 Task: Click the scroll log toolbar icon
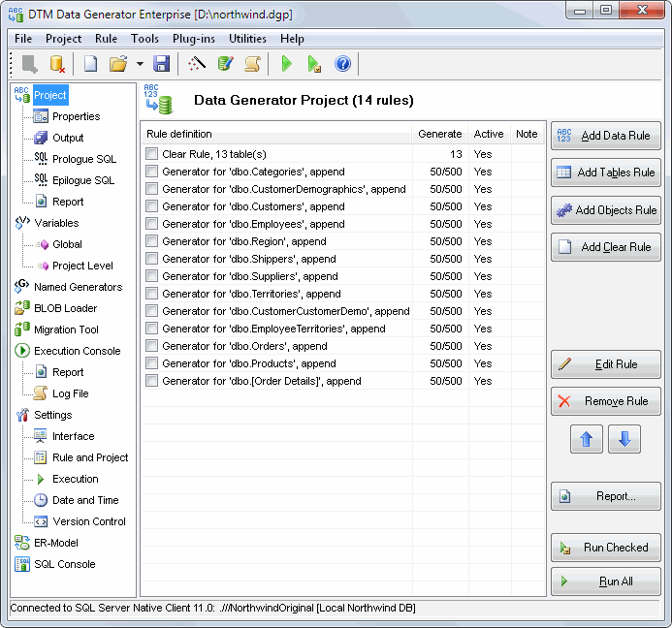click(x=252, y=64)
